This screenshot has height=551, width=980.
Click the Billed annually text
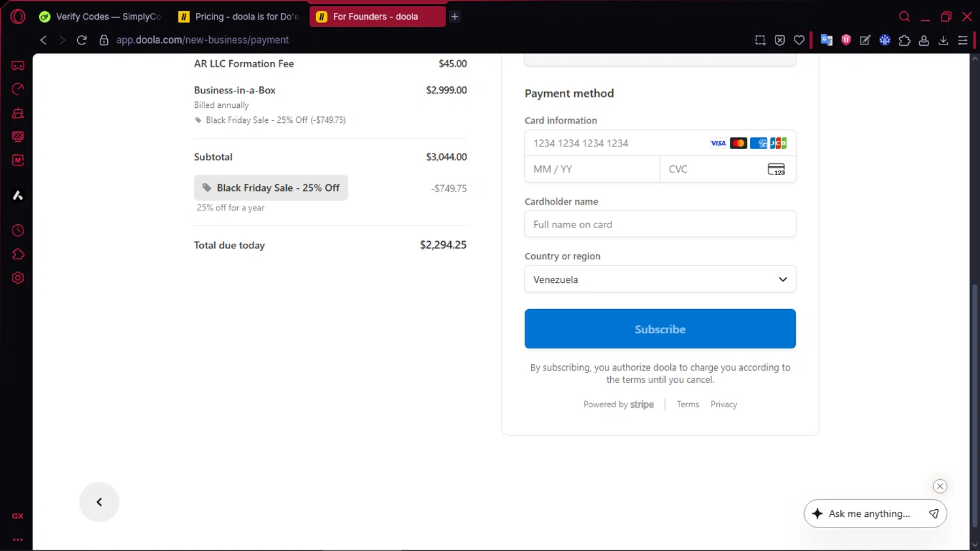click(221, 105)
